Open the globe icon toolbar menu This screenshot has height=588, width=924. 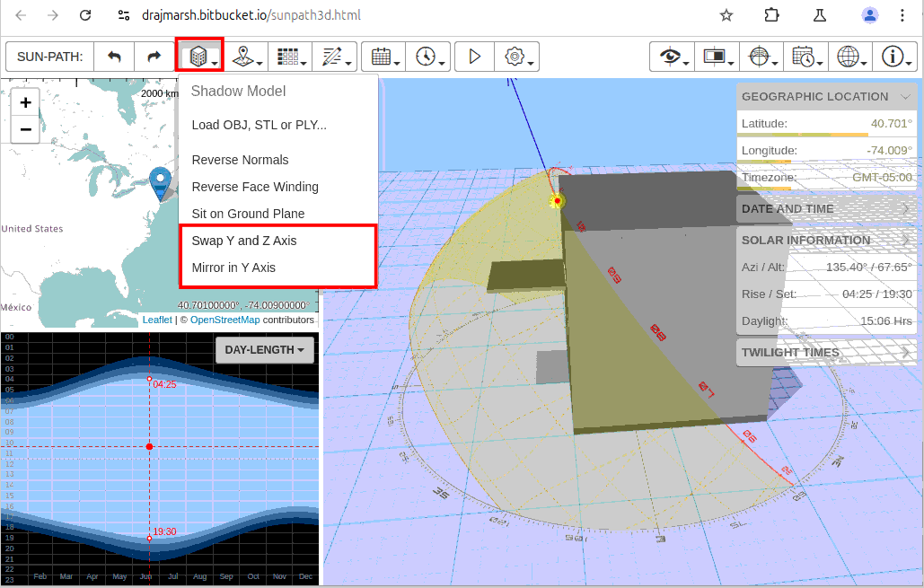850,57
